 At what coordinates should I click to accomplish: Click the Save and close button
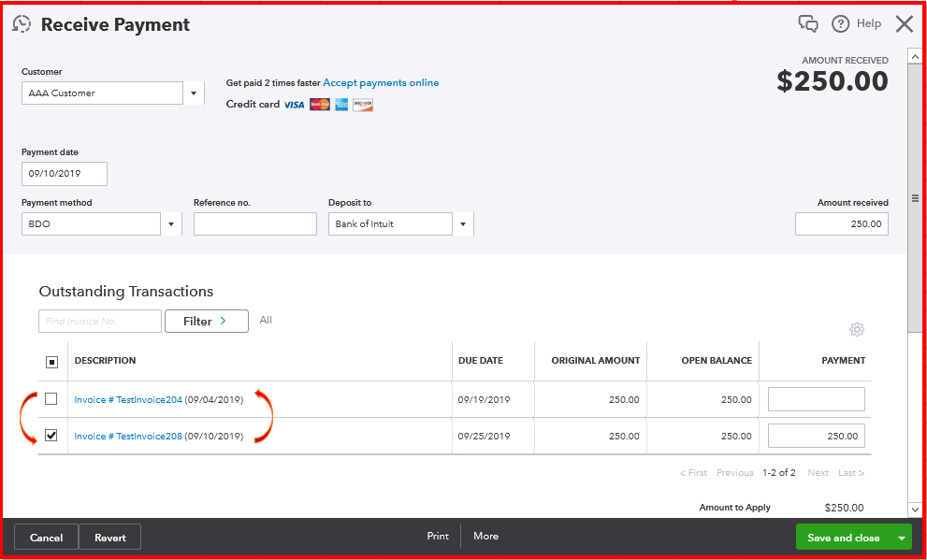[844, 538]
